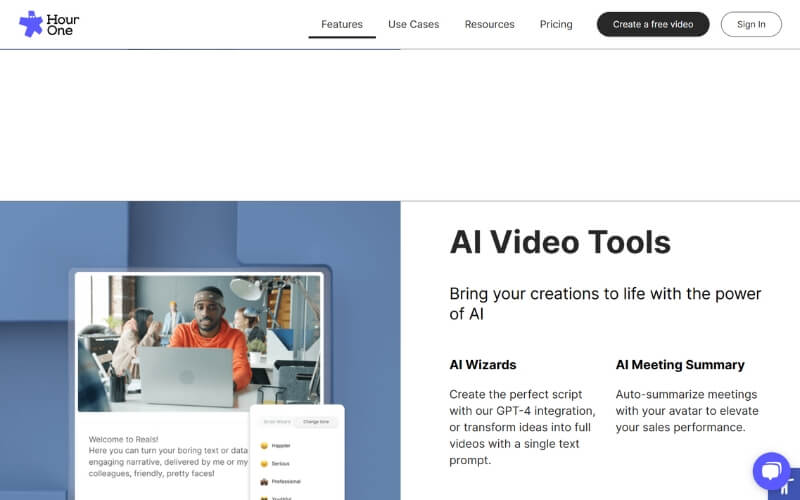The image size is (800, 500).
Task: Click Create a free video button
Action: coord(653,24)
